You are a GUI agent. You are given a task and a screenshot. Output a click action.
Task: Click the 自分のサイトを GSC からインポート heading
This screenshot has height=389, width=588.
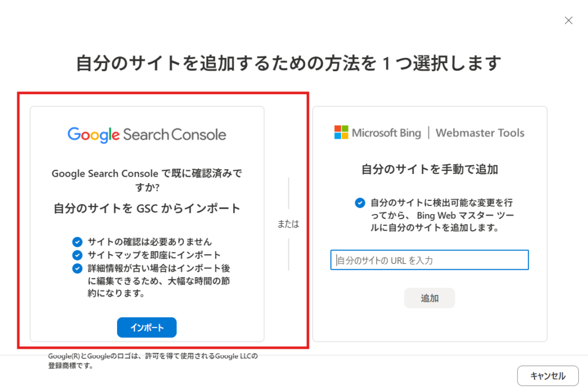coord(147,208)
